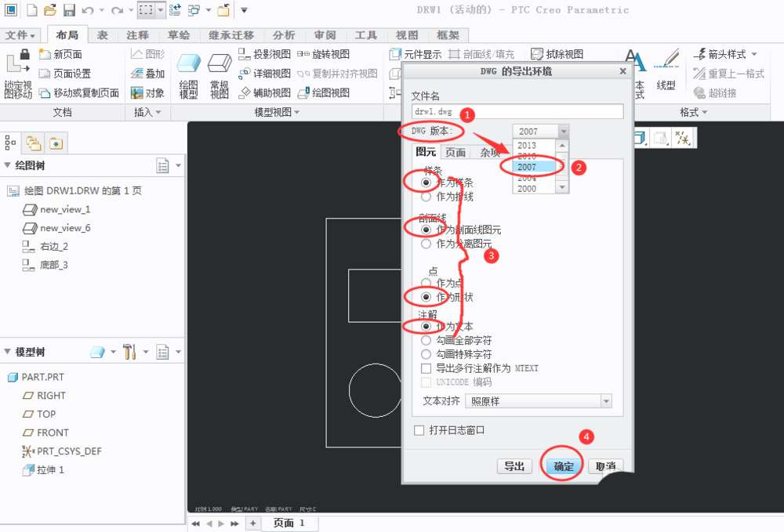Image resolution: width=784 pixels, height=532 pixels.
Task: Collapse the Drawing Tree (绘图树) section
Action: [8, 165]
